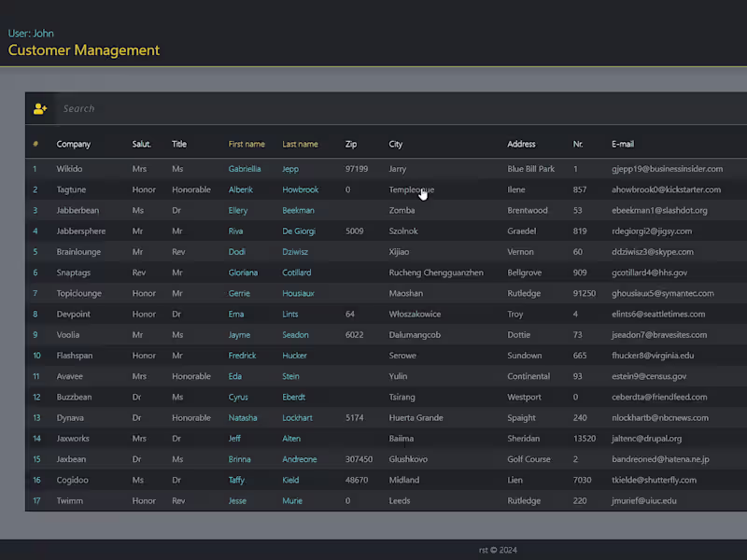Click the E-mail column header
Image resolution: width=747 pixels, height=560 pixels.
pyautogui.click(x=623, y=145)
